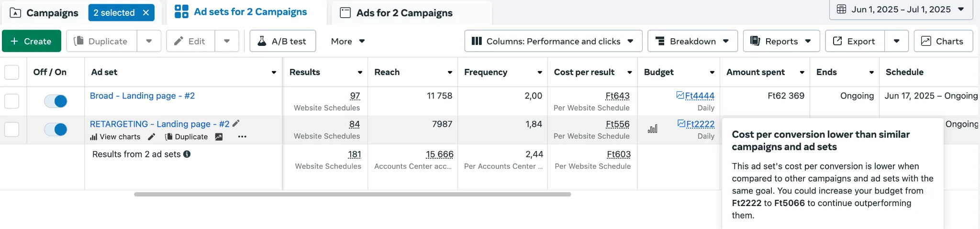Viewport: 980px width, 229px height.
Task: Click info icon next to Results from 2 ad sets
Action: [187, 154]
